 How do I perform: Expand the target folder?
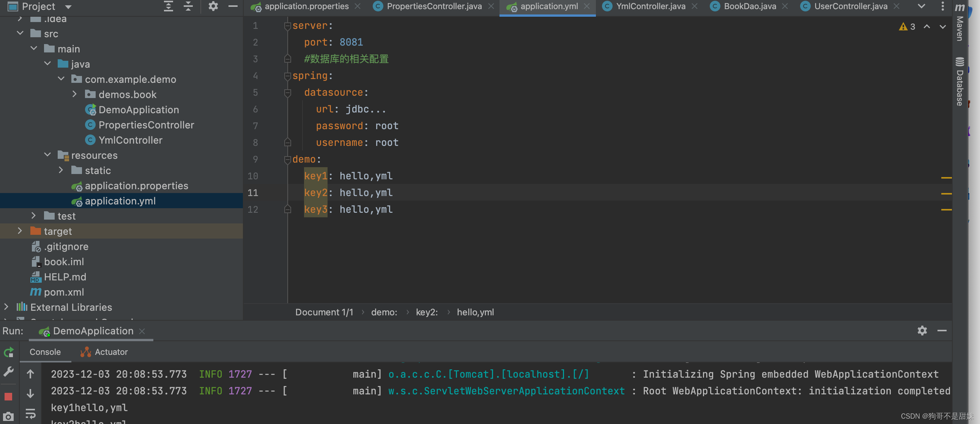click(20, 231)
